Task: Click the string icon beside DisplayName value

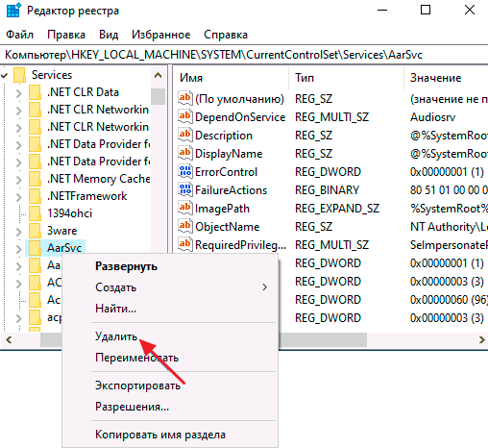Action: click(185, 153)
